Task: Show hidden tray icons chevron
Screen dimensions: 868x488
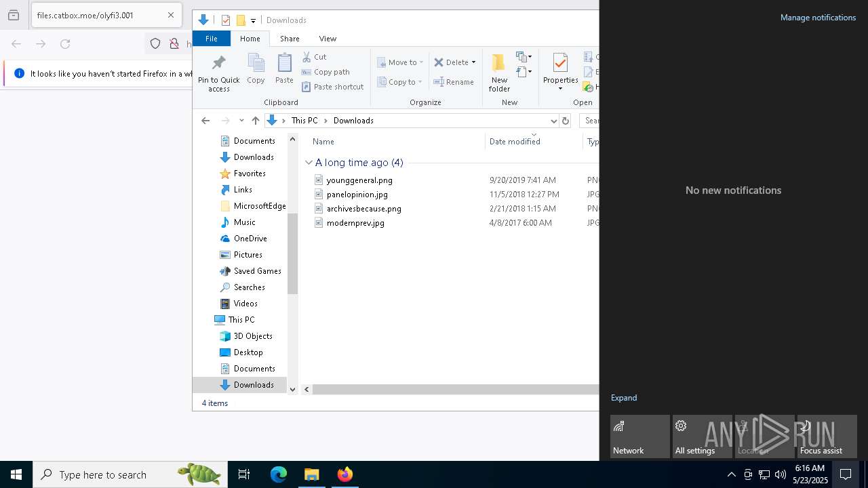Action: coord(731,474)
